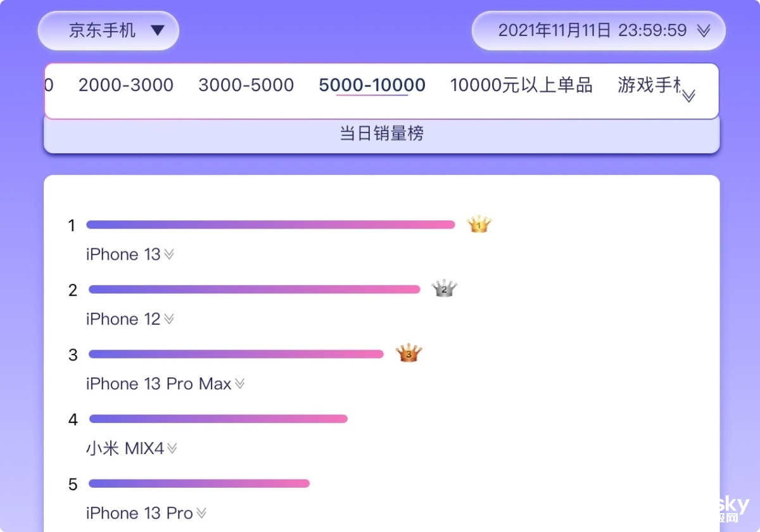Screen dimensions: 760x532
Task: Click the 当日销量榜 banner button
Action: tap(382, 134)
